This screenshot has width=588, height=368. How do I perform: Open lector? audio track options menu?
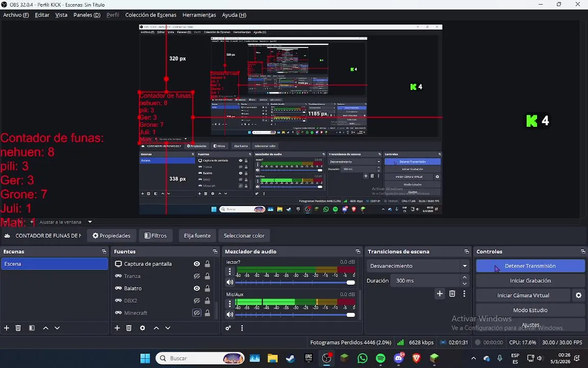tap(230, 271)
